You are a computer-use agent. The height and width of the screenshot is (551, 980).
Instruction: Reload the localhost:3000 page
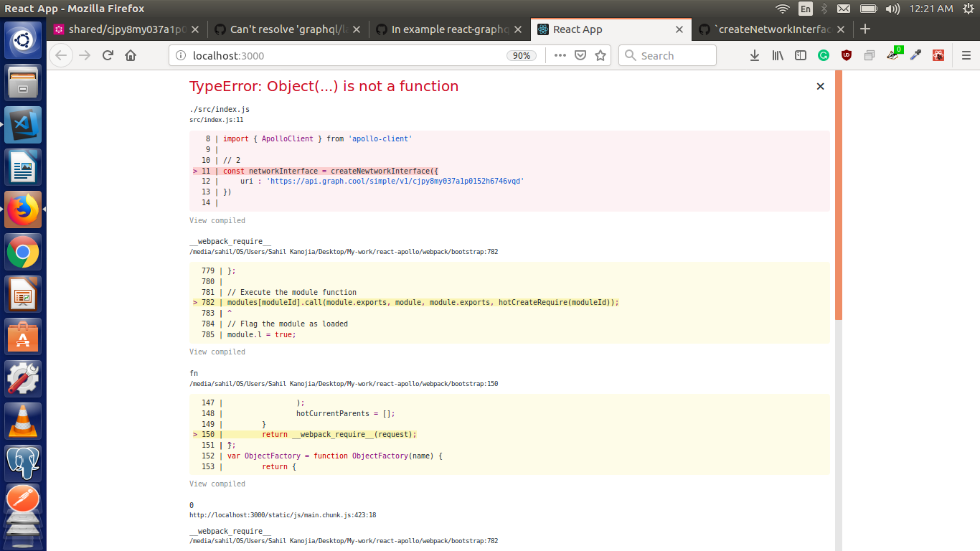[x=108, y=55]
